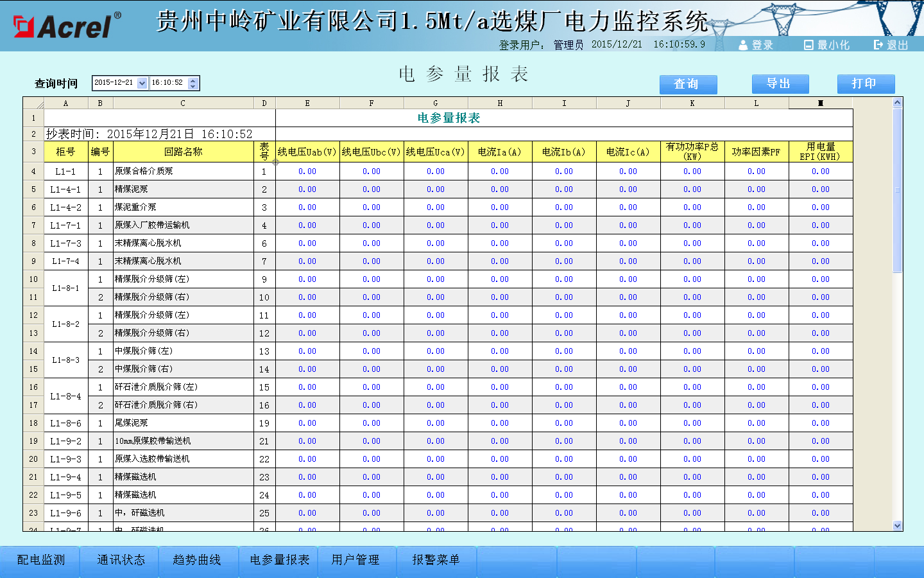Click the scrollbar up arrow
The height and width of the screenshot is (578, 924).
point(898,102)
